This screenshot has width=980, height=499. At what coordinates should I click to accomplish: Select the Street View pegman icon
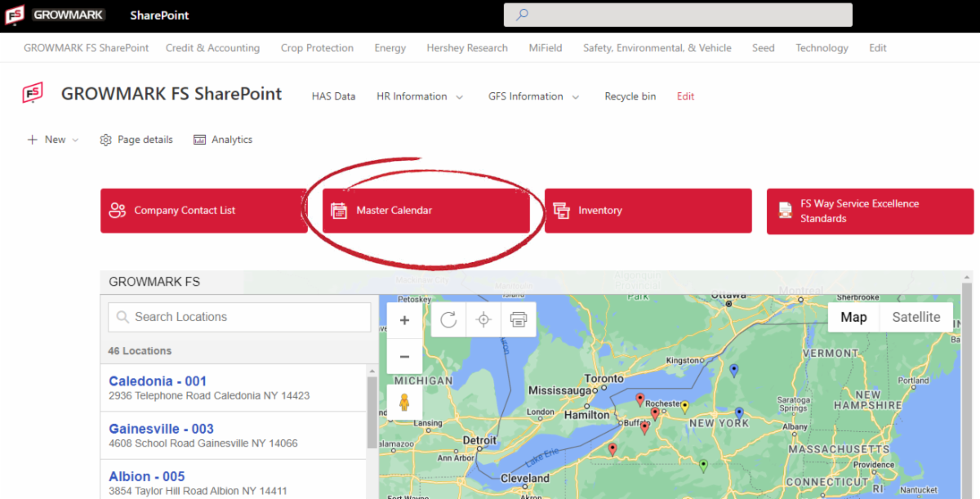(x=404, y=403)
